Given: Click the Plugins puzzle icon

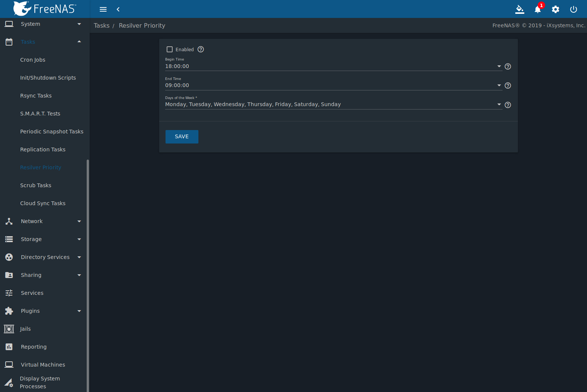Looking at the screenshot, I should pyautogui.click(x=9, y=311).
